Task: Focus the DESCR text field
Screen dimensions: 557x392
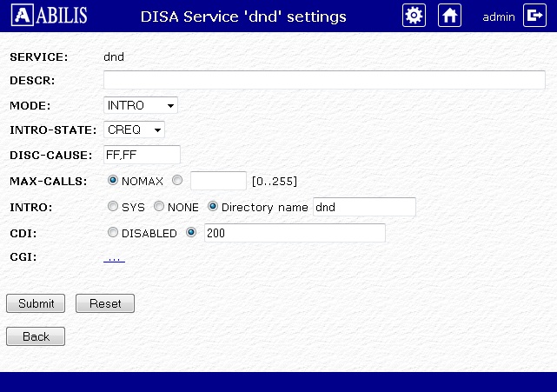Action: [324, 80]
